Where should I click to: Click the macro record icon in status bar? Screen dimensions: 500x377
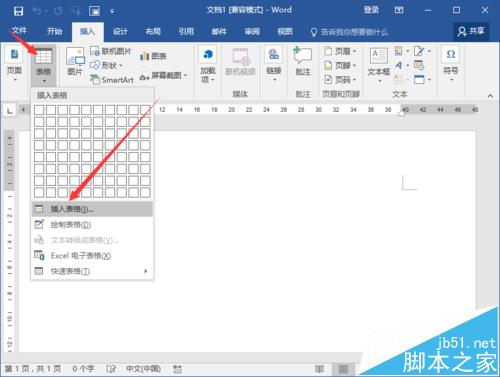[x=177, y=369]
